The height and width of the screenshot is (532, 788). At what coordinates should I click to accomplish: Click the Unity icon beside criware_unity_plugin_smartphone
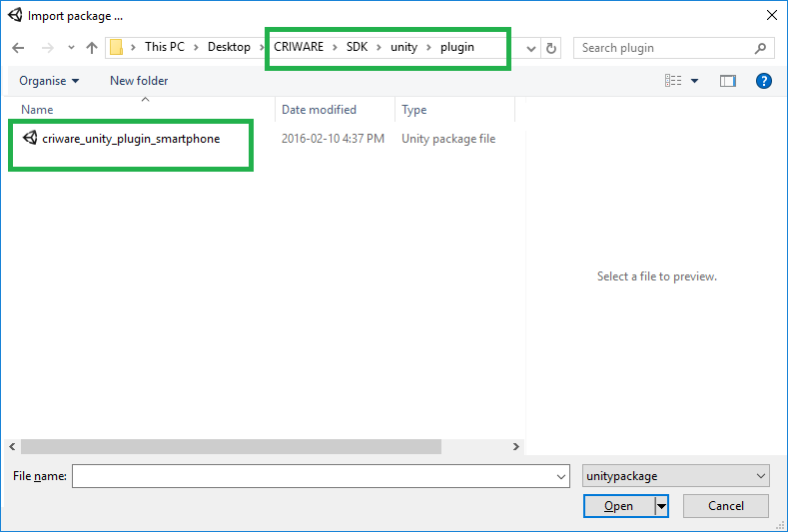(x=30, y=138)
